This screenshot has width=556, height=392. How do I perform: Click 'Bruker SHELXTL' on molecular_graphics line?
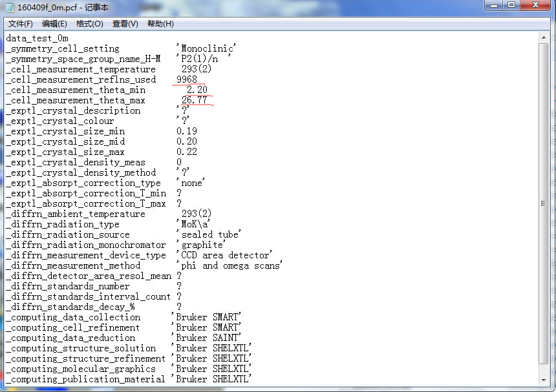211,369
